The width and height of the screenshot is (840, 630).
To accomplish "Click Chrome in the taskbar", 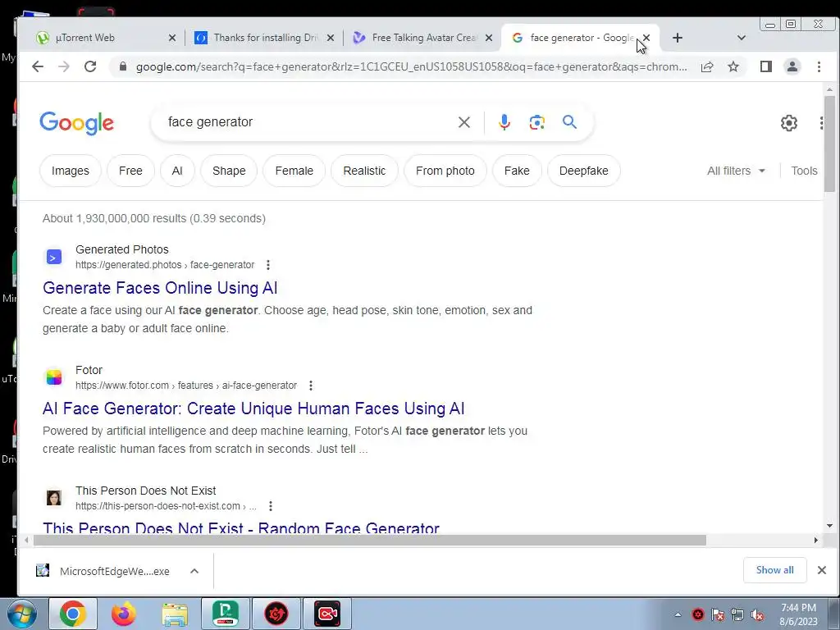I will tap(73, 614).
